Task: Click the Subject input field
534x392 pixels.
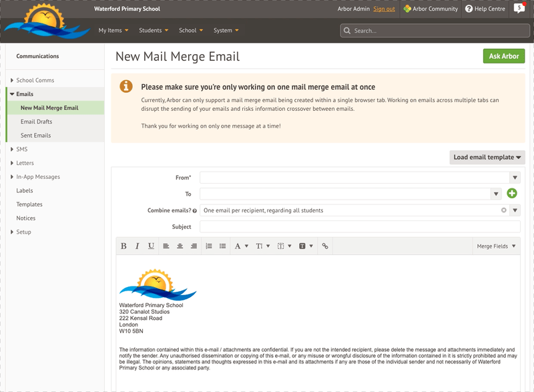Action: click(x=360, y=227)
